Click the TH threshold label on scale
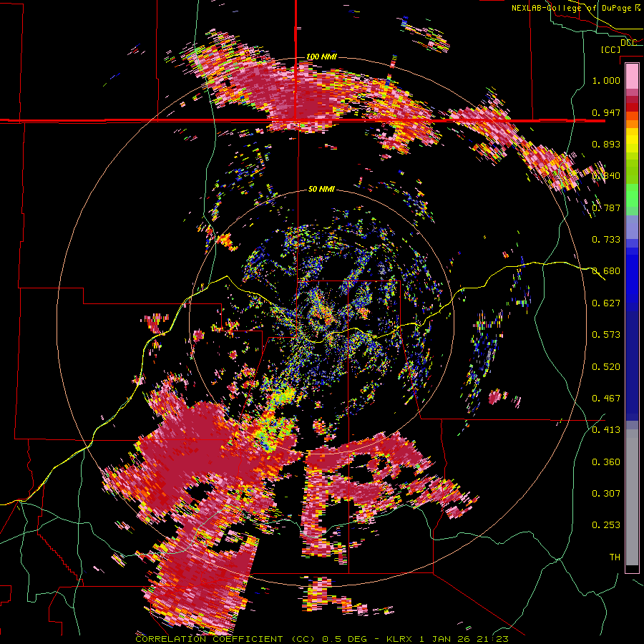Screen dimensions: 644x644 pyautogui.click(x=615, y=557)
